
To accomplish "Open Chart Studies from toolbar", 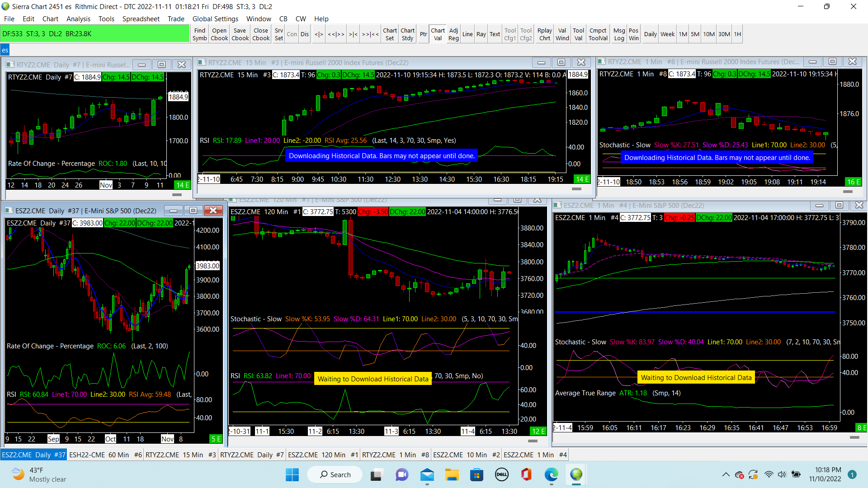I will [407, 34].
